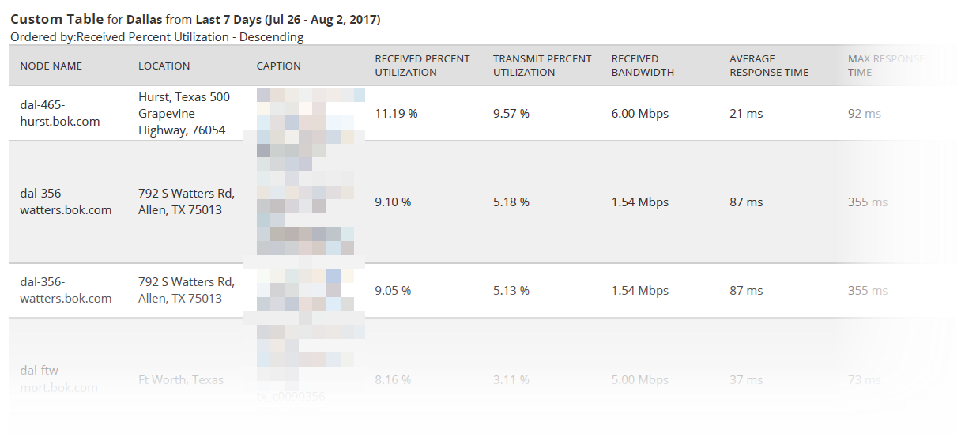Click the 11.19 % received utilization value
This screenshot has height=437, width=980.
click(x=396, y=114)
